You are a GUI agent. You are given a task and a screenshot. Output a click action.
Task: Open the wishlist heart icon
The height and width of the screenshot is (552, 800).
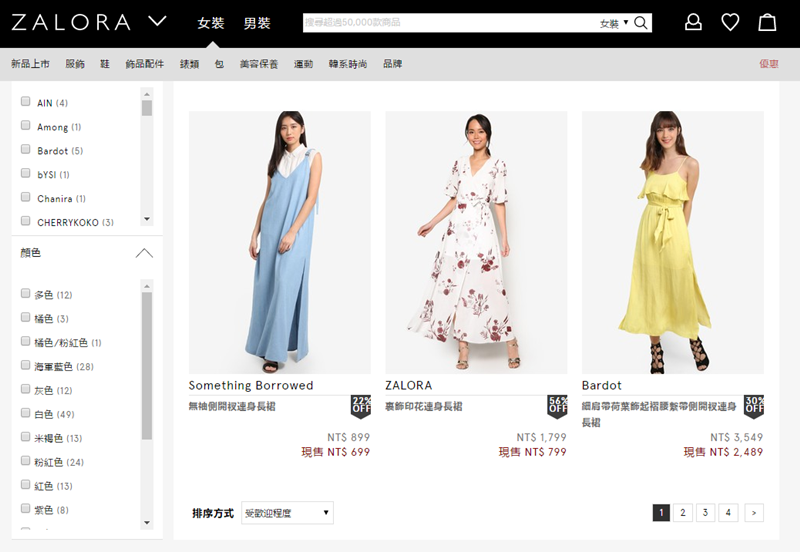coord(730,22)
